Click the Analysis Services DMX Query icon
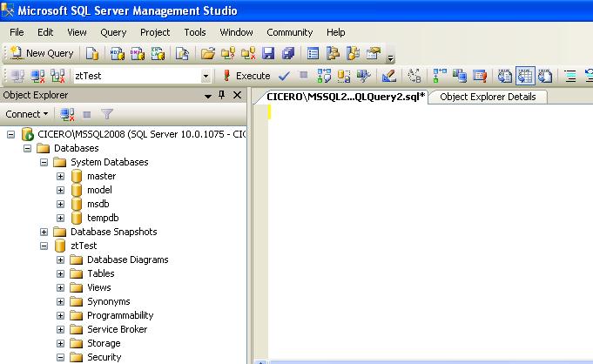 pyautogui.click(x=138, y=53)
